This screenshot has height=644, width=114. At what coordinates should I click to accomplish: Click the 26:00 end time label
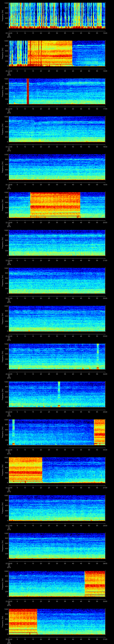pos(105,450)
